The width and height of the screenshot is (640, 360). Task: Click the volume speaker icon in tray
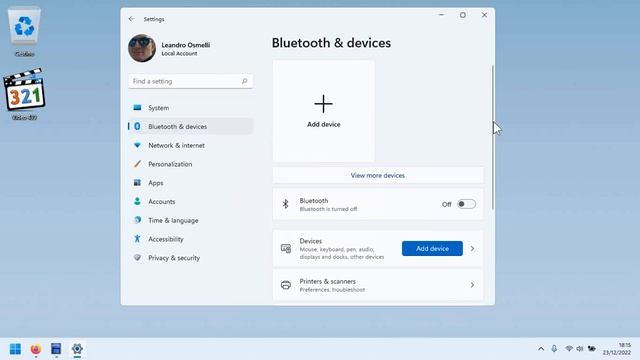(580, 349)
